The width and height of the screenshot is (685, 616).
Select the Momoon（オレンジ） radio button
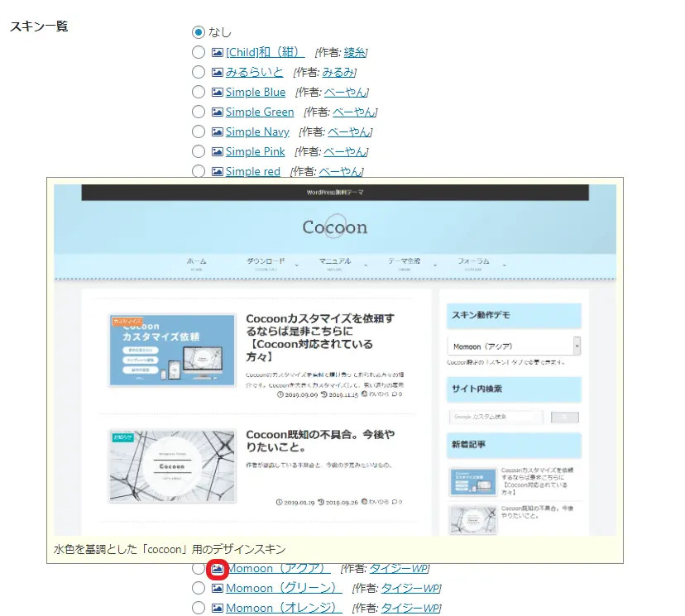point(199,608)
